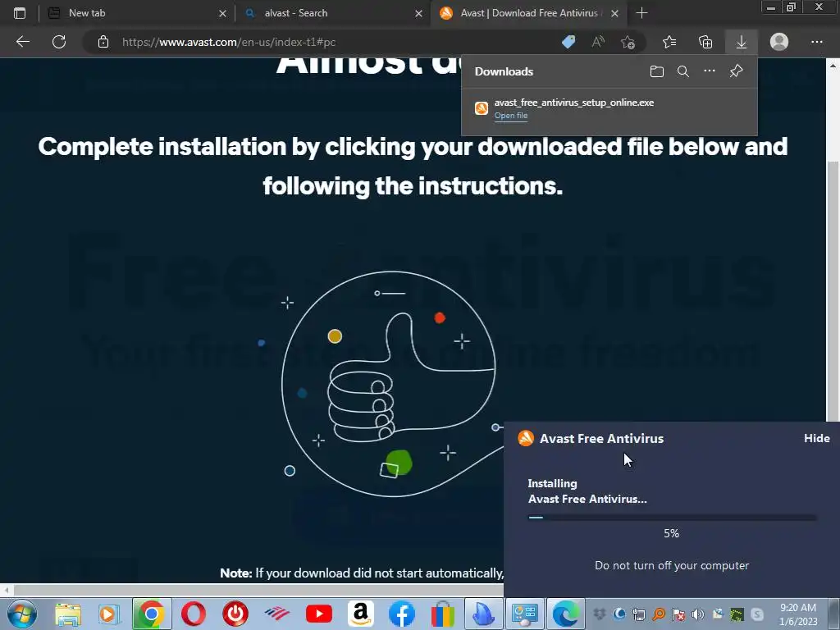Viewport: 840px width, 630px height.
Task: Search downloads with the magnifier icon
Action: click(683, 71)
